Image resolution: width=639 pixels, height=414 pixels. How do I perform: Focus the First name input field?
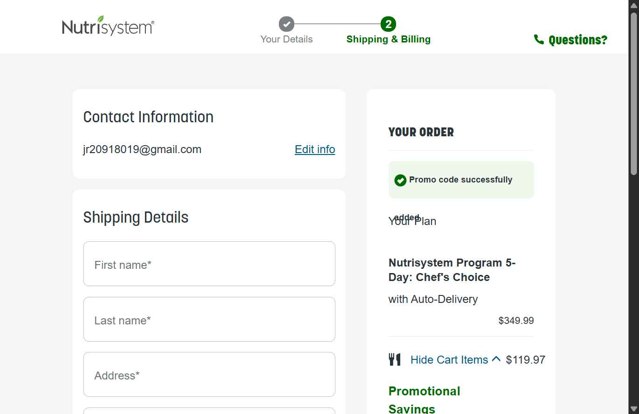point(209,264)
